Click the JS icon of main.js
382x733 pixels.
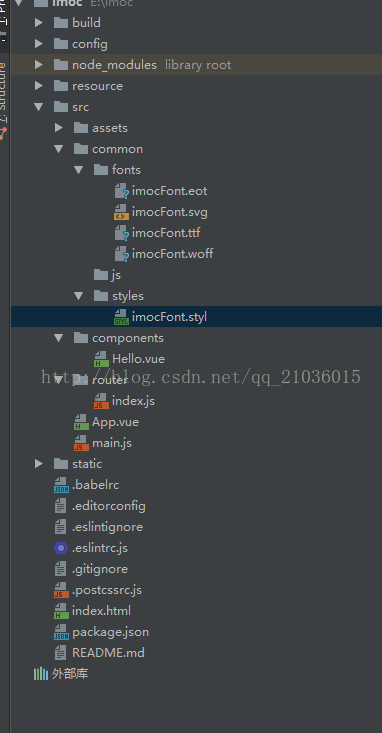tap(81, 443)
